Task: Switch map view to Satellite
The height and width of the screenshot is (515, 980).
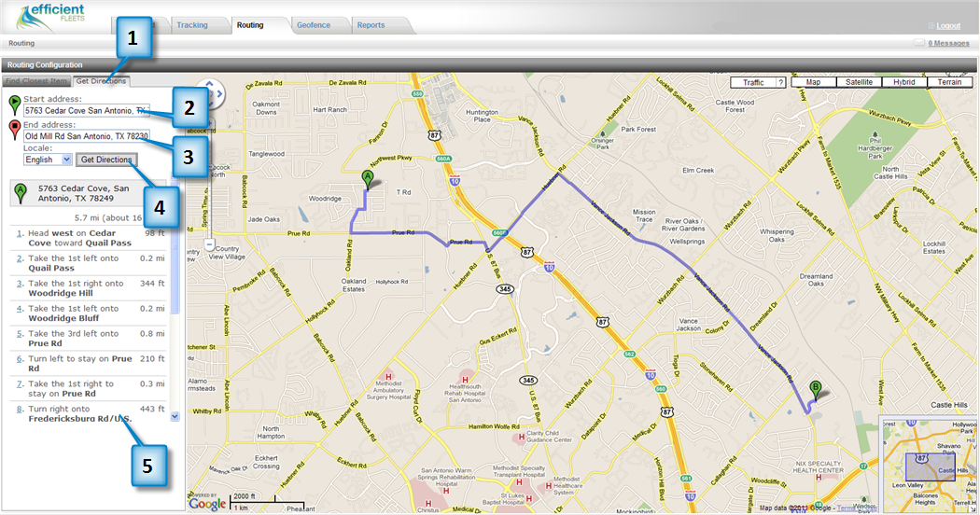Action: click(x=859, y=82)
